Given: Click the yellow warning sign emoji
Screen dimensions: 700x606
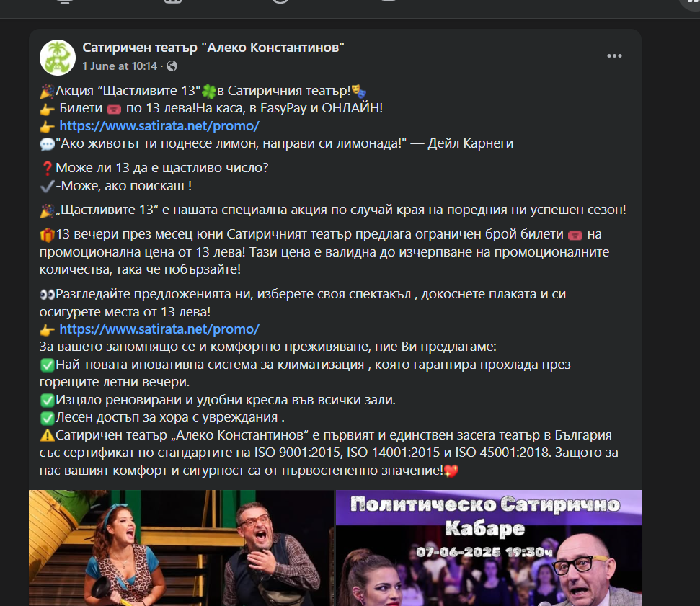Looking at the screenshot, I should [47, 435].
